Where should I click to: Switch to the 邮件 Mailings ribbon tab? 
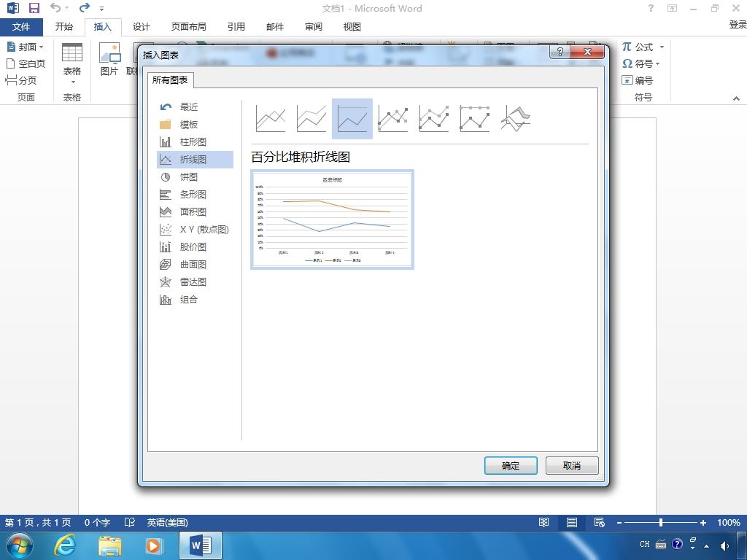pyautogui.click(x=275, y=27)
